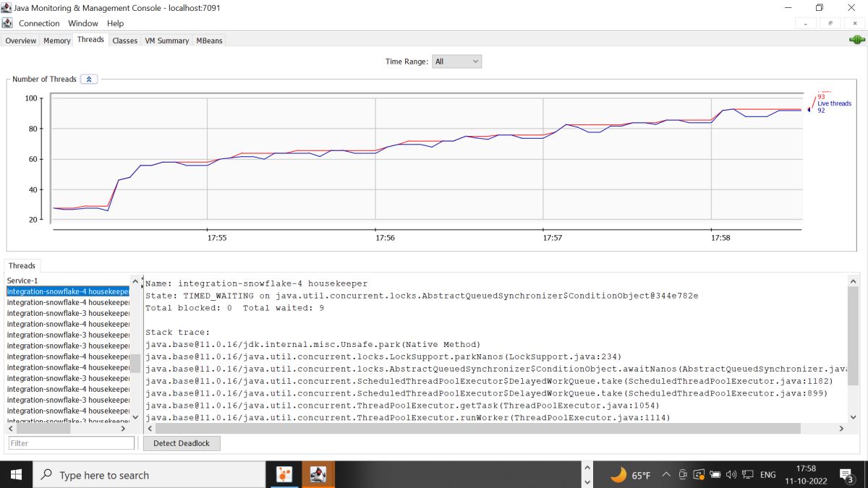Open the MBeans tab
The height and width of the screenshot is (488, 868).
[209, 40]
